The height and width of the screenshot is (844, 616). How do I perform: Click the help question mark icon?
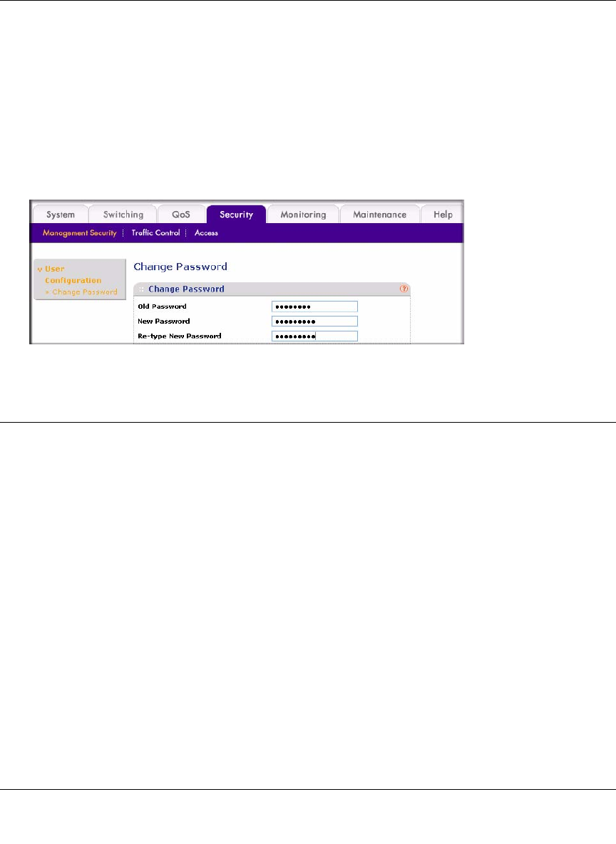pos(404,289)
